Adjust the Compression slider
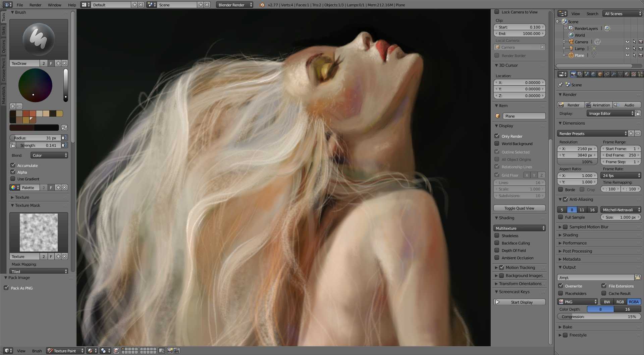Viewport: 644px width, 355px height. [599, 316]
